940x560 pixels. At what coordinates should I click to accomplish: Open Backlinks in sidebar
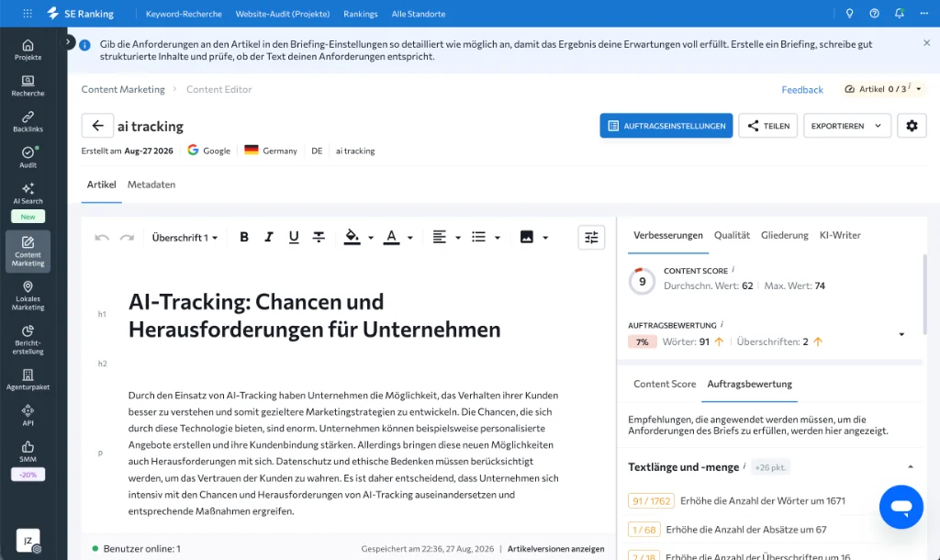28,122
